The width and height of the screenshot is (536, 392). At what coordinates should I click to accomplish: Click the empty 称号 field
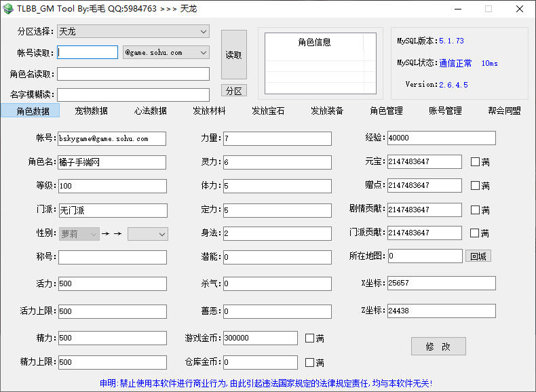pos(113,257)
